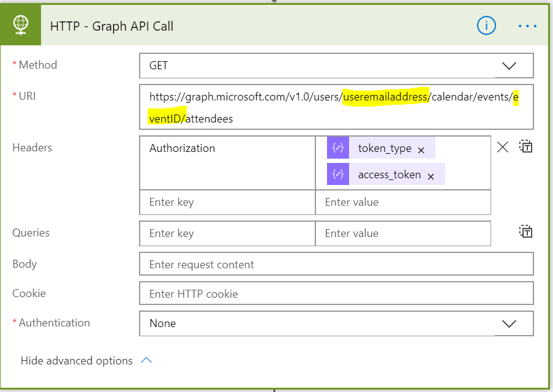Click the Queries value field
Screen dimensions: 553x392
coord(402,233)
